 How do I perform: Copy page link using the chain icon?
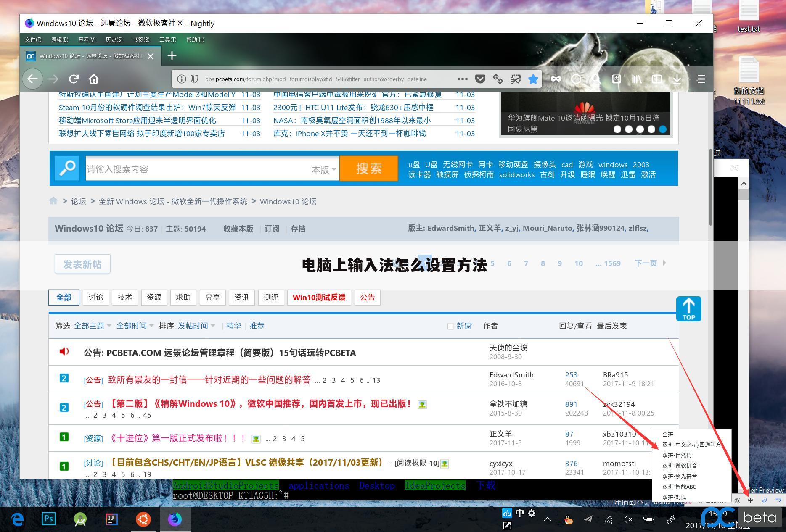coord(498,79)
